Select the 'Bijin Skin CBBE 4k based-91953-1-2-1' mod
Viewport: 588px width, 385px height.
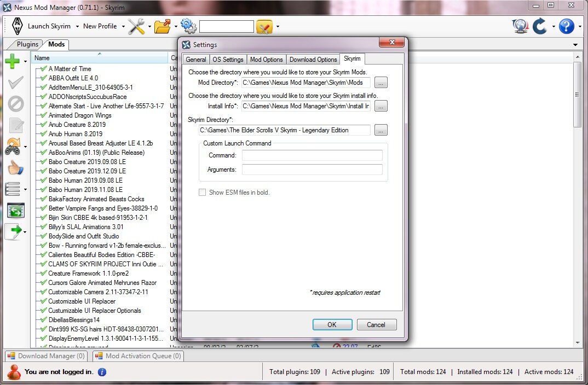tap(98, 218)
